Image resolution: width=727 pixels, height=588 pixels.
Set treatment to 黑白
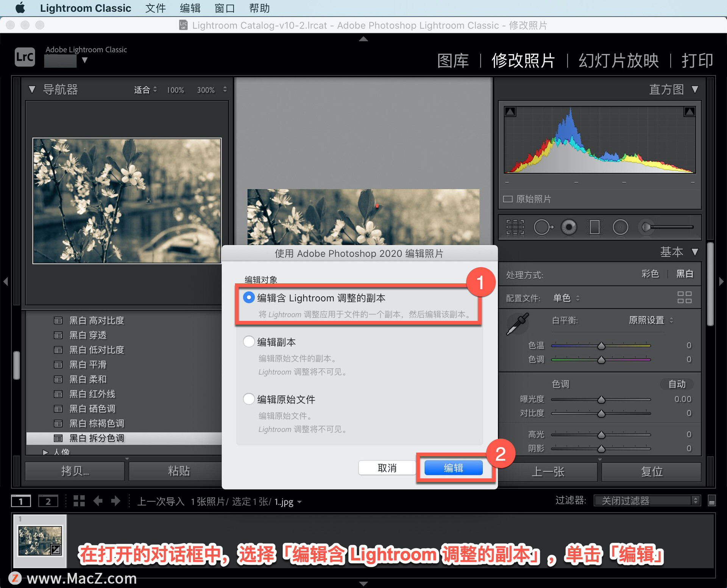[685, 274]
